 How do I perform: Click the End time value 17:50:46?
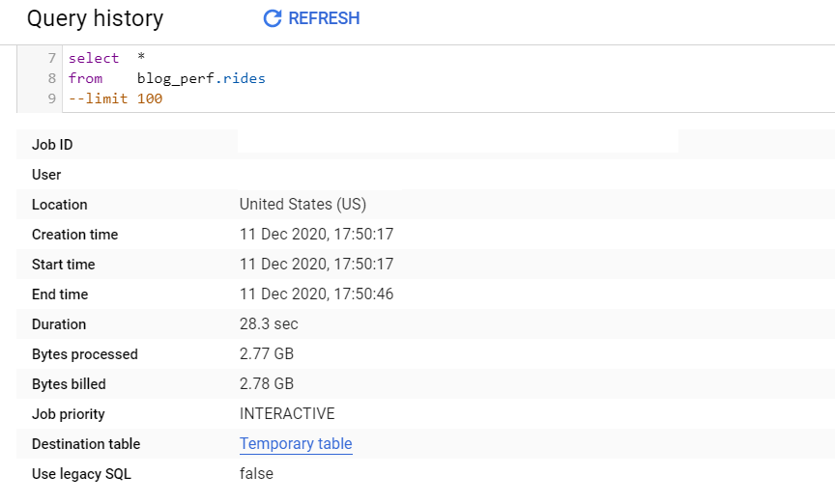tap(316, 294)
